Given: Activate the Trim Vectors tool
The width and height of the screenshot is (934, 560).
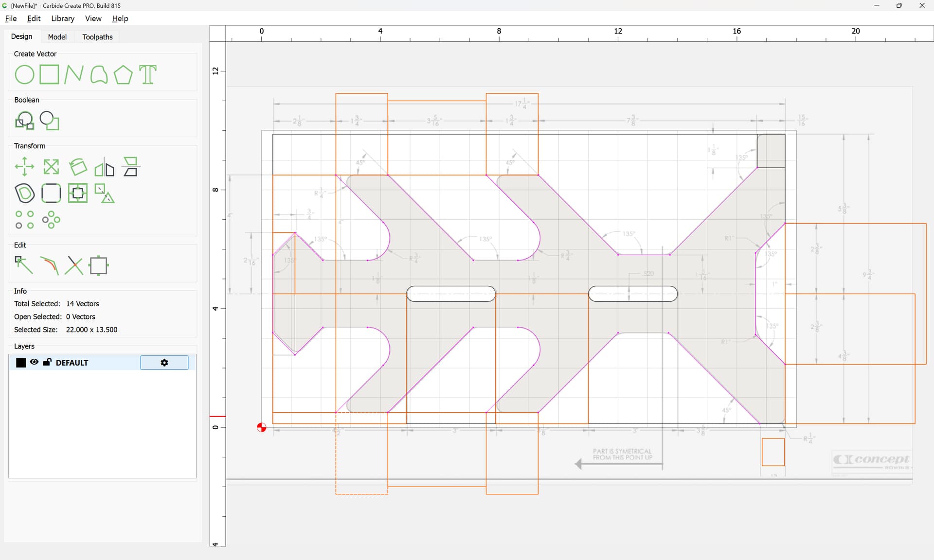Looking at the screenshot, I should pos(49,266).
